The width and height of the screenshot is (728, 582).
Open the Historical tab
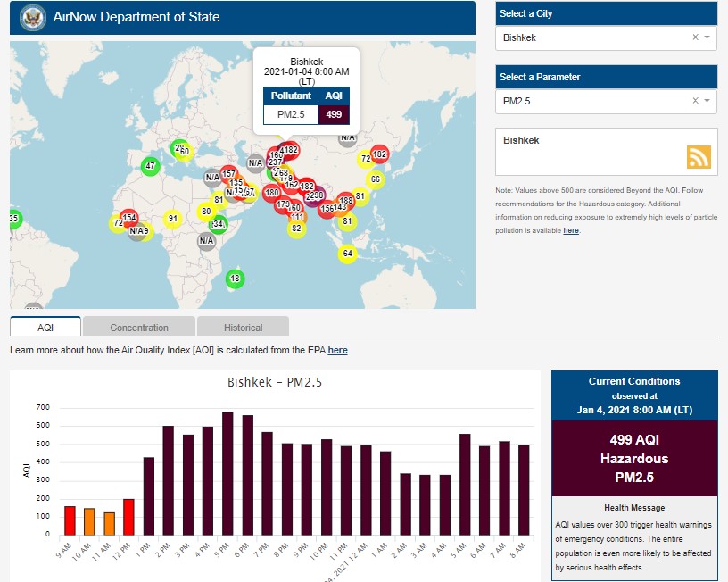[x=243, y=327]
